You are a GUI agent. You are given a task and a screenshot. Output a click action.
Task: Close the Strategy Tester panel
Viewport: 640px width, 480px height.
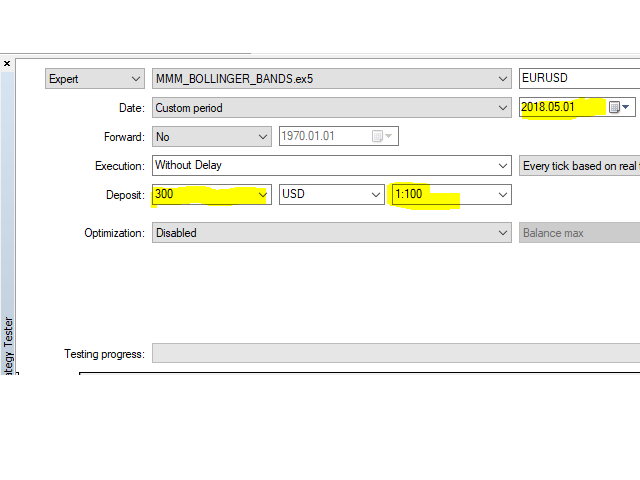tap(7, 64)
